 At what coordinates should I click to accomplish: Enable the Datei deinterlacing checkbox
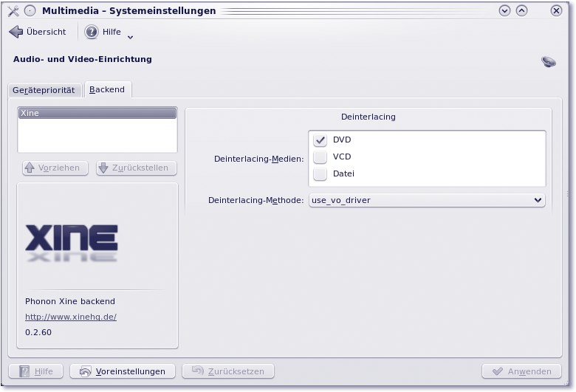point(320,174)
